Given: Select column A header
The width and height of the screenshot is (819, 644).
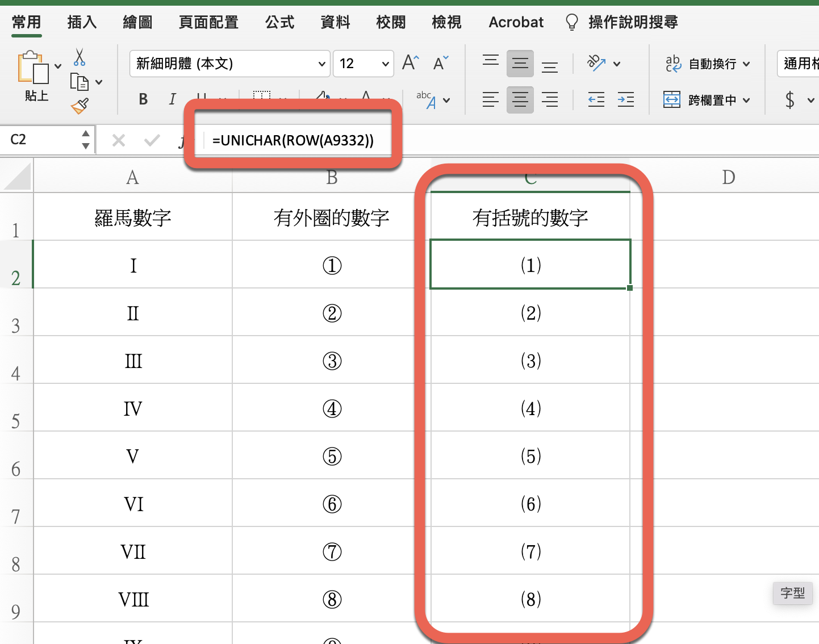Looking at the screenshot, I should tap(133, 177).
